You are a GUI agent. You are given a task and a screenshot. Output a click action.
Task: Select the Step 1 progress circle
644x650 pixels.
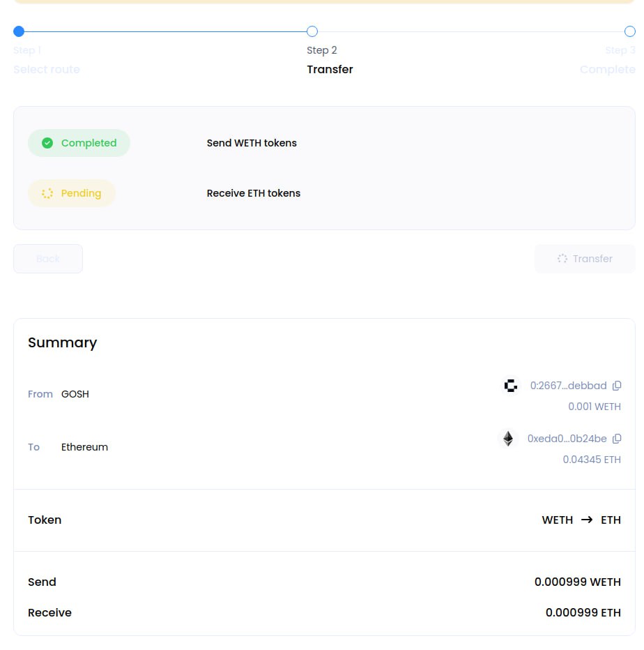click(x=19, y=31)
